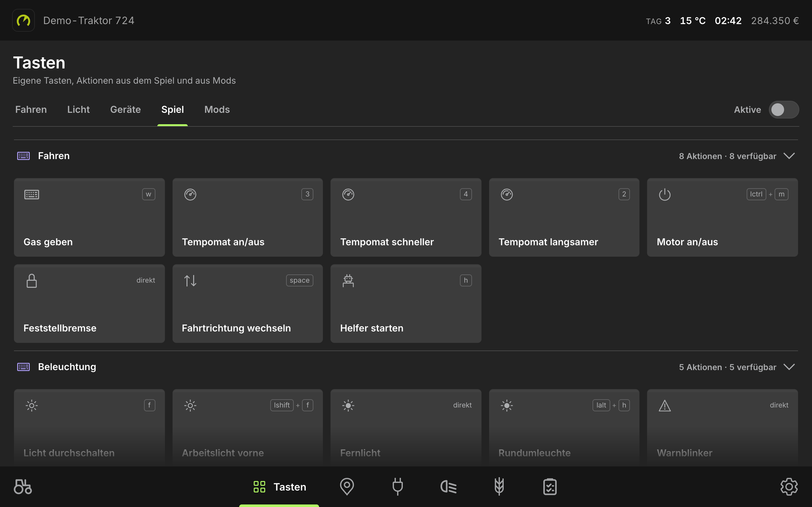Trigger the Motor an/aus action tile
Viewport: 812px width, 507px height.
[x=723, y=218]
